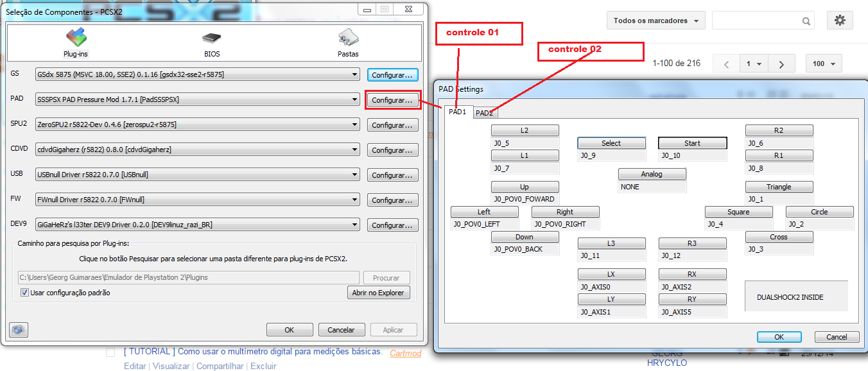Image resolution: width=868 pixels, height=371 pixels.
Task: Click the screenshot camera icon in PCSX2 dialog
Action: coord(19,330)
